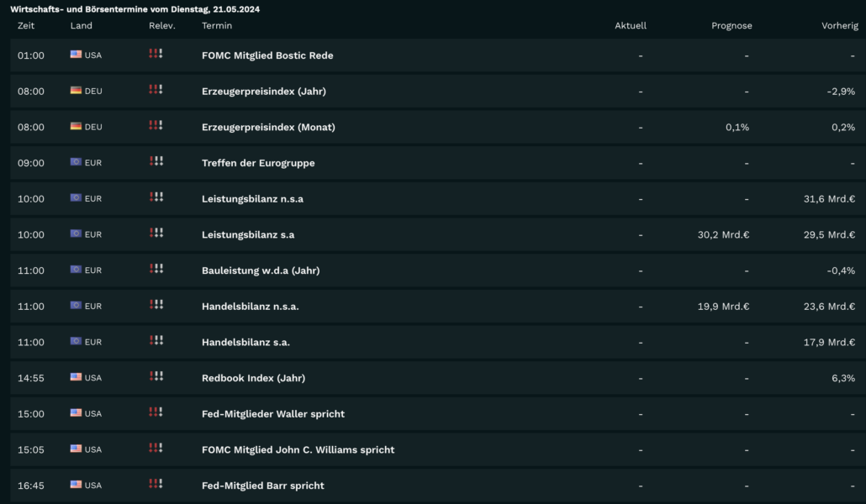The image size is (866, 504).
Task: Click USA flag in 15:05 Williams row
Action: [x=76, y=449]
